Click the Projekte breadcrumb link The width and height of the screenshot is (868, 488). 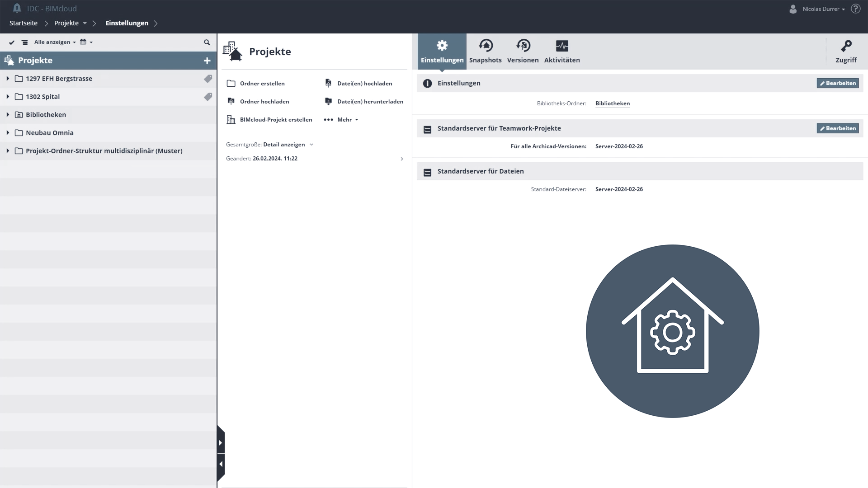click(x=66, y=23)
